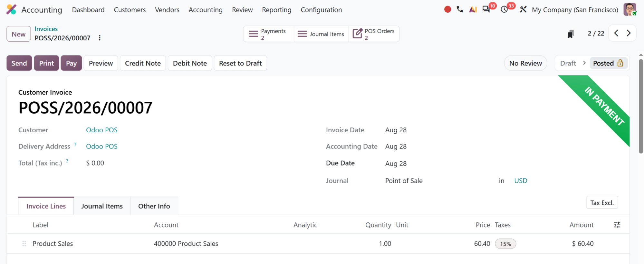This screenshot has height=264, width=644.
Task: Open the Reporting menu
Action: 277,10
